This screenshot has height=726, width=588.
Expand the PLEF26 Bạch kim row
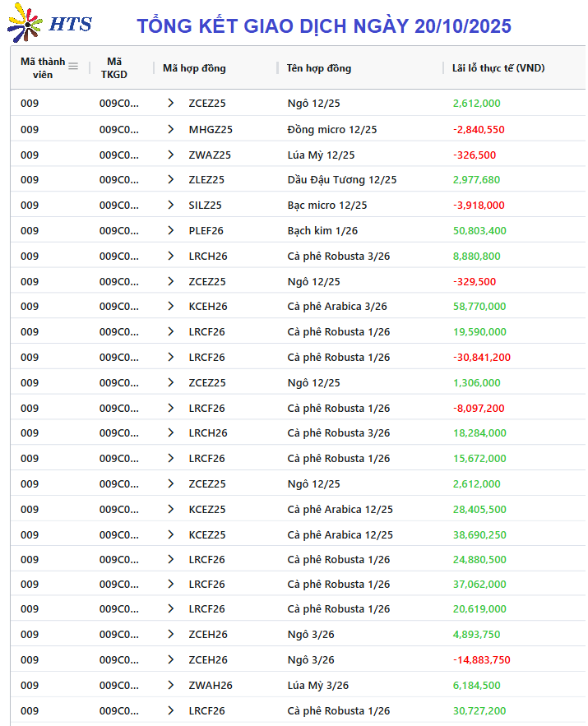coord(171,230)
